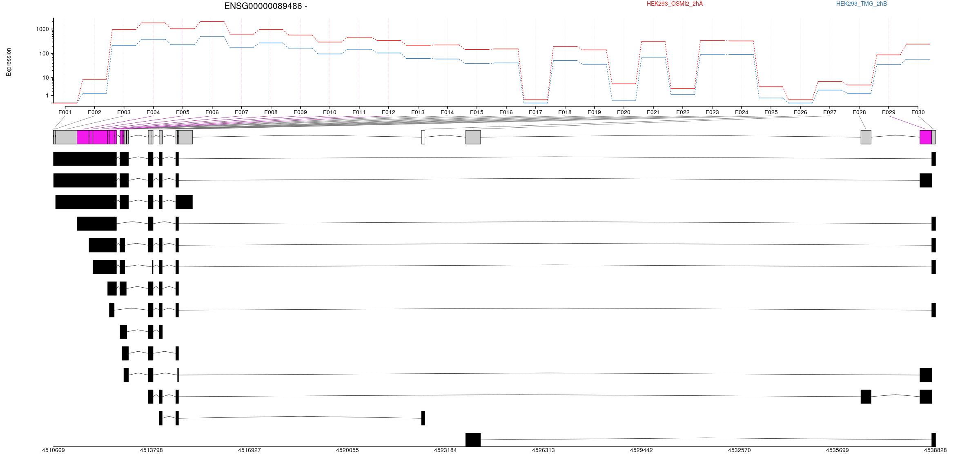Click exon bin label E027
Image resolution: width=980 pixels, height=457 pixels.
[830, 112]
